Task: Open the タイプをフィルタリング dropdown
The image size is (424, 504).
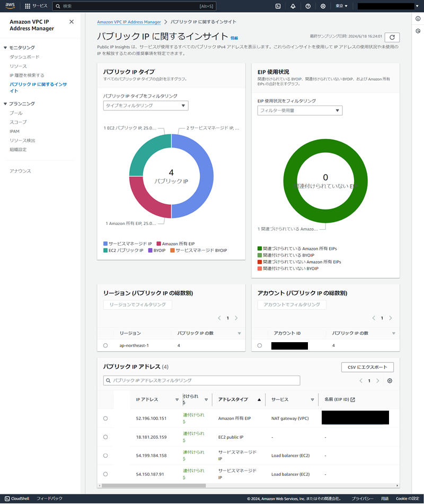Action: (x=146, y=106)
